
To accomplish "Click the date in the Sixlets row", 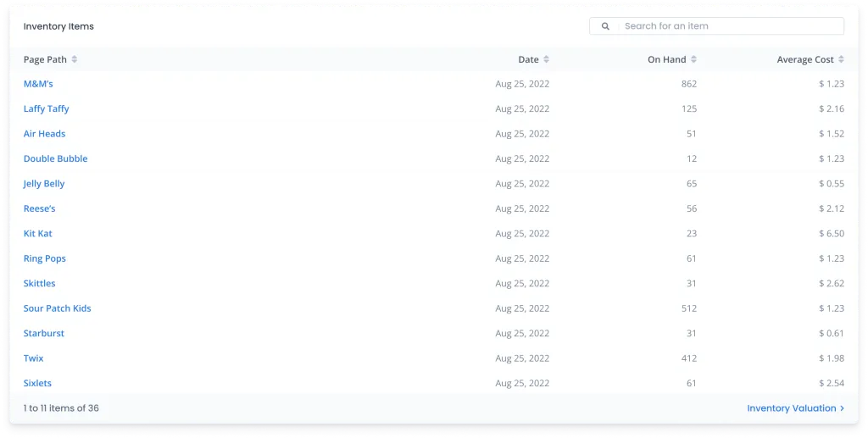I will point(522,383).
